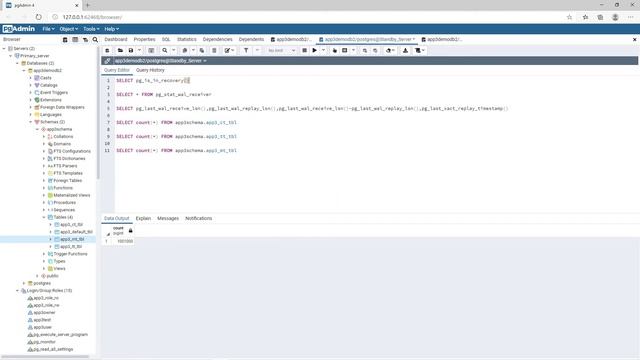Click the Search Objects magnifier in Browser
Screen dimensions: 640x360
(95, 40)
